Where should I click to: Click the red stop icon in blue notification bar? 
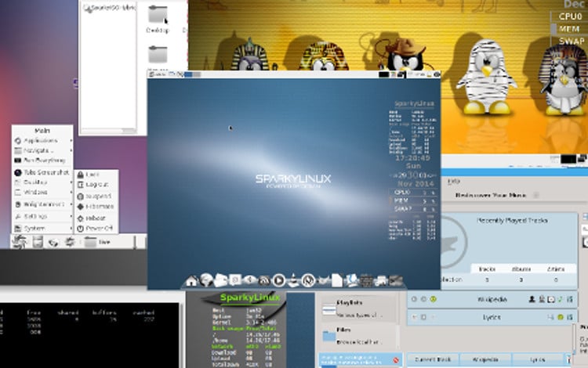pyautogui.click(x=397, y=359)
